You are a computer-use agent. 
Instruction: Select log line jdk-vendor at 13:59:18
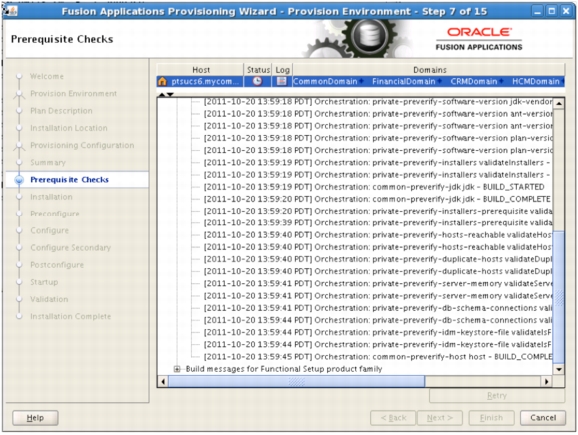tap(378, 102)
